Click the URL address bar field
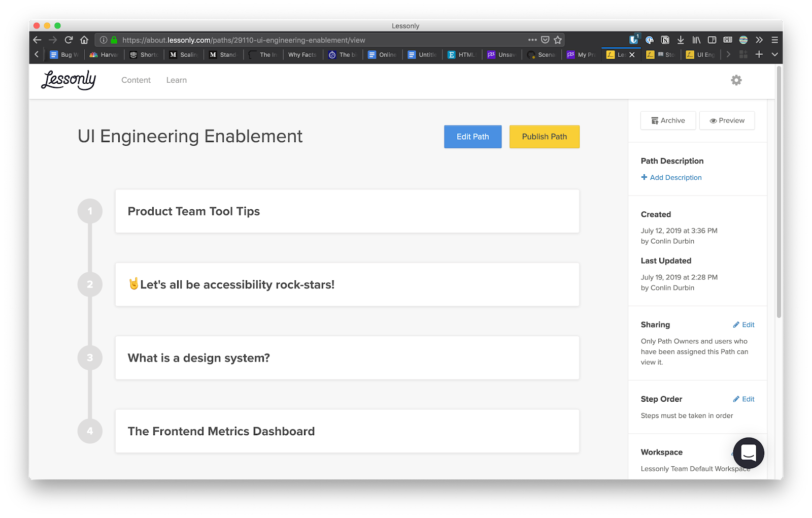 pos(330,40)
